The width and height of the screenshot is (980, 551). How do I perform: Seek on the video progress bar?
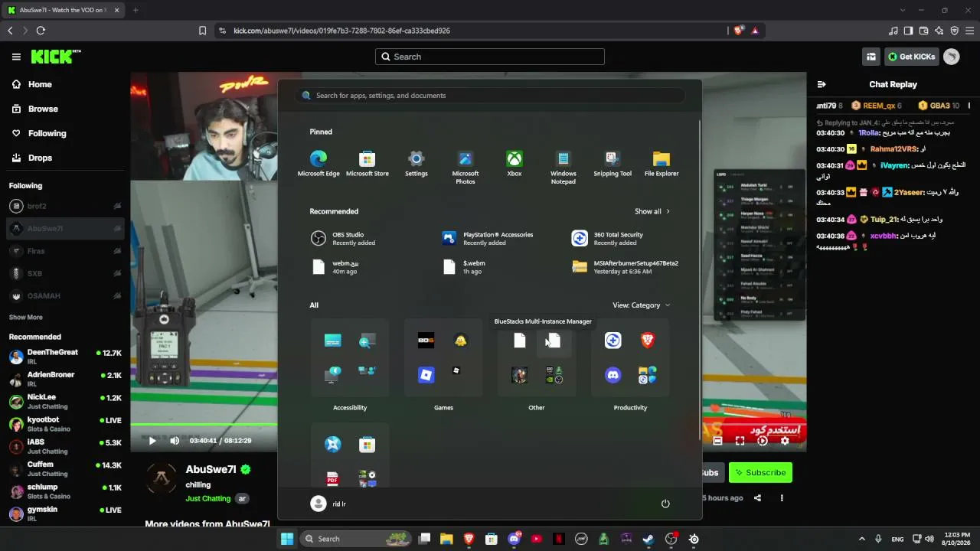(x=468, y=425)
